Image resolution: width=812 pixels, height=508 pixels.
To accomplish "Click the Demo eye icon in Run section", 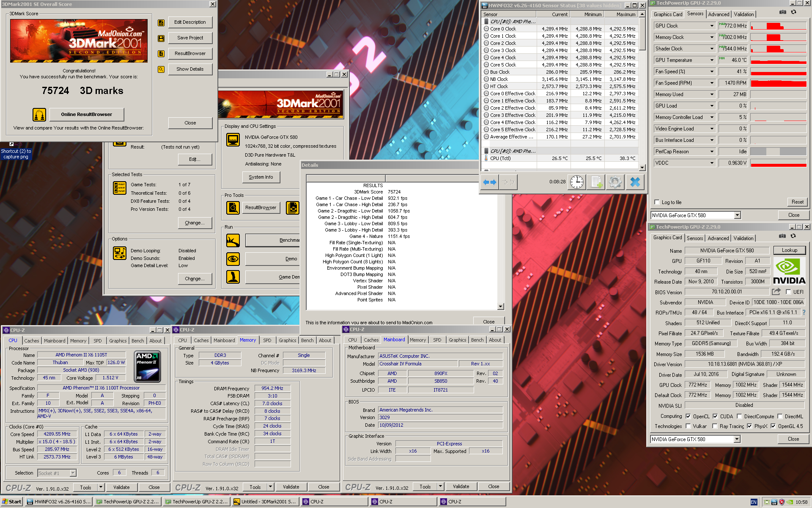I will [x=233, y=259].
